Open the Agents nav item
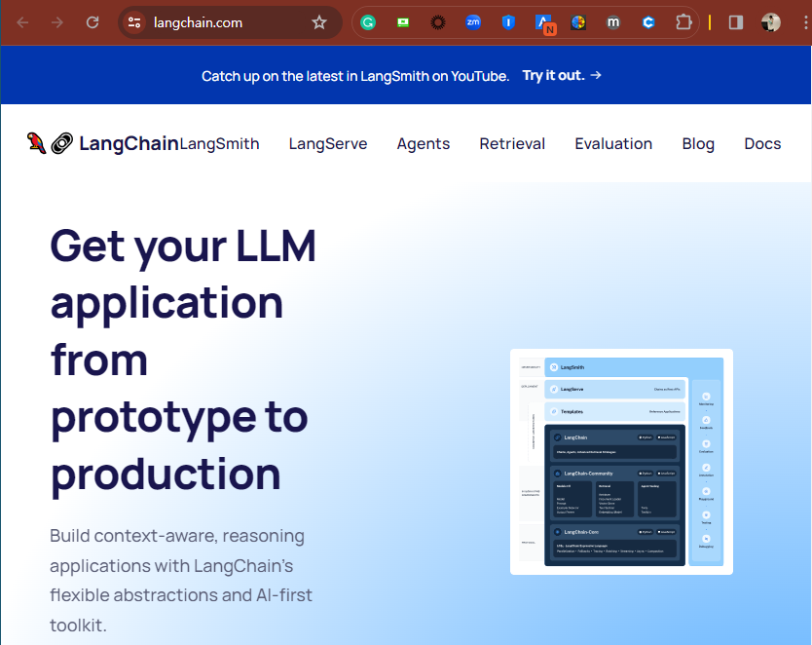Screen dimensions: 812x645 pos(424,143)
